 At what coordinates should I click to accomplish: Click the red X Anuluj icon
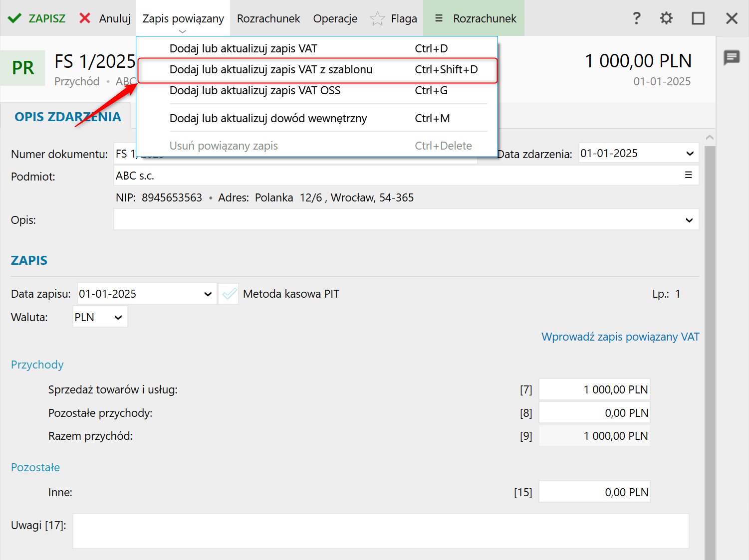click(85, 18)
